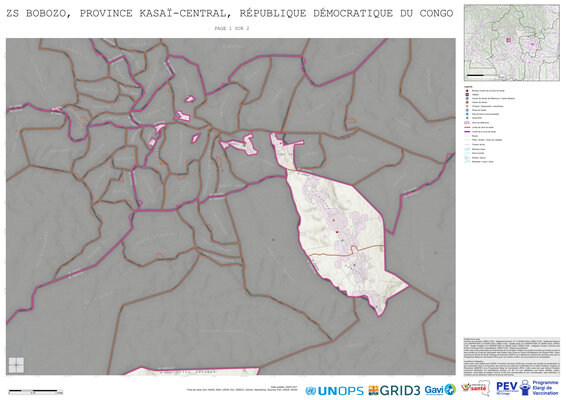566x400 pixels.
Task: Click the purple settlement zone legend symbol
Action: [467, 122]
